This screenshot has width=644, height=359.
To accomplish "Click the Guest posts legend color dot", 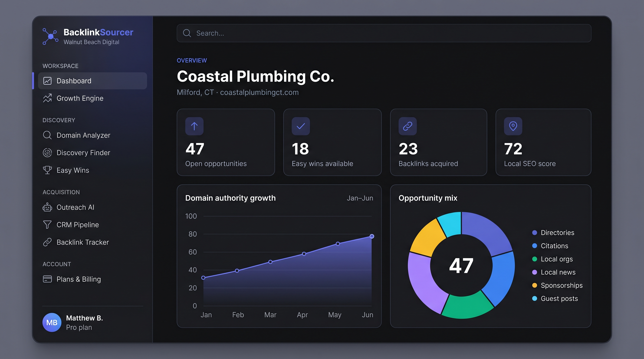I will pyautogui.click(x=534, y=299).
